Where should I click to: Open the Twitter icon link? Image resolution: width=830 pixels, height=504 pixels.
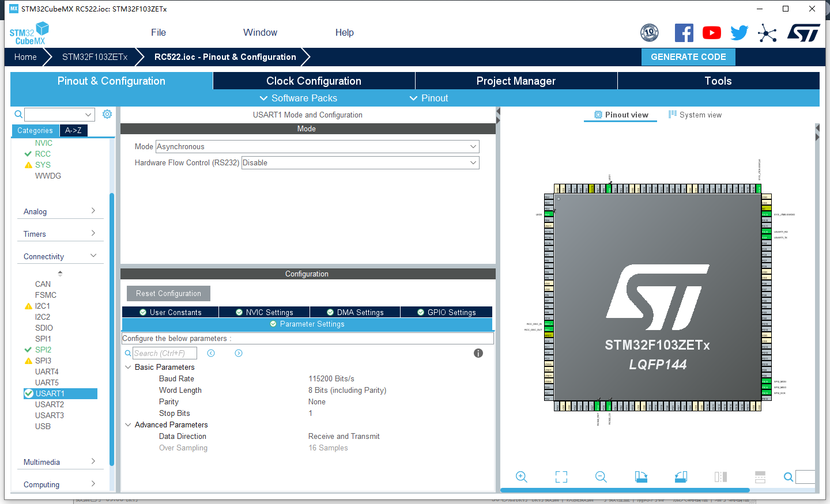[x=740, y=33]
